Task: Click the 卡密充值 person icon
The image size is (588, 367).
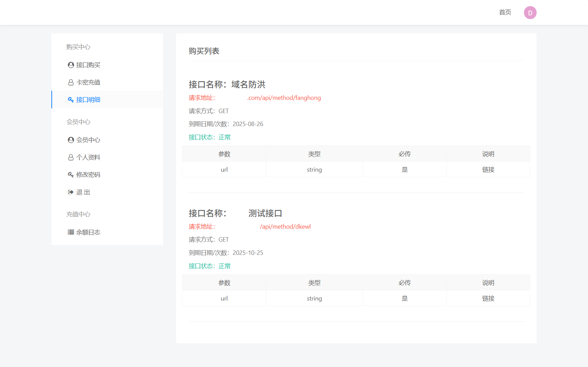Action: (71, 82)
